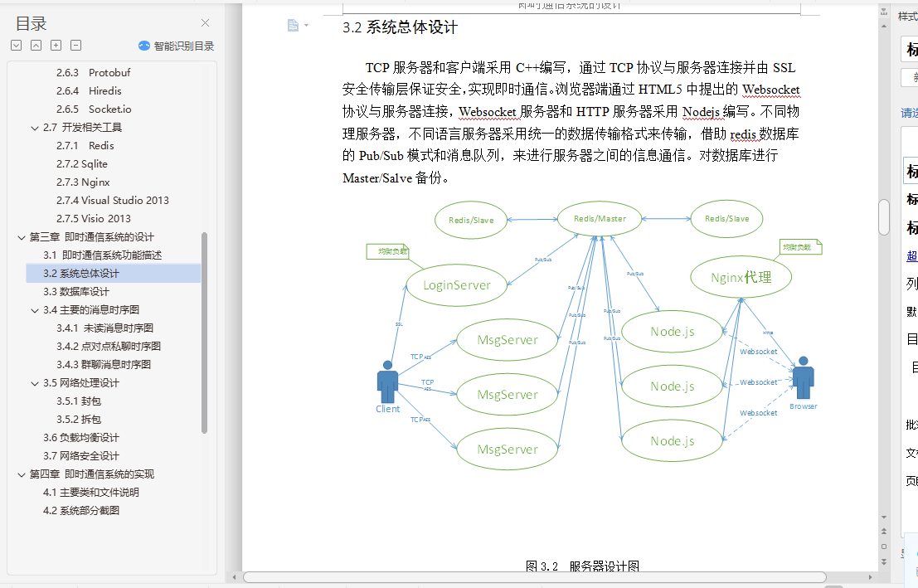Click the document scrollbar's down arrow

884,518
